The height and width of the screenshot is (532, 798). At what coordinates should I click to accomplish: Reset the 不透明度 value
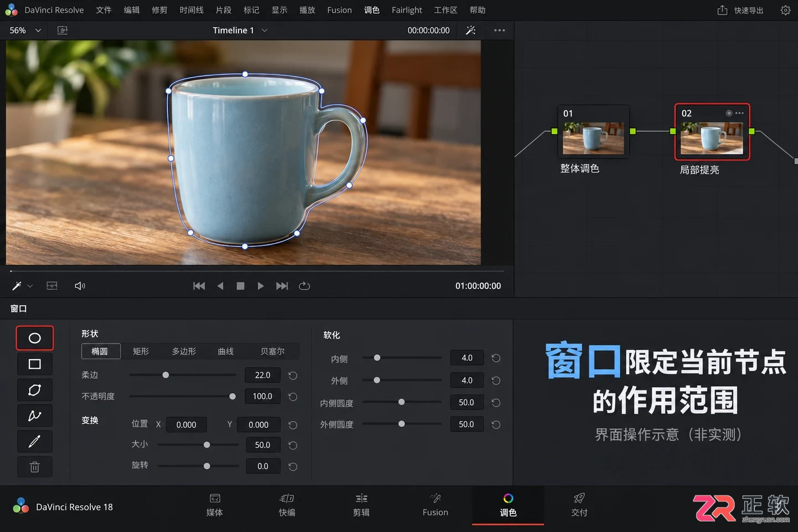coord(293,397)
